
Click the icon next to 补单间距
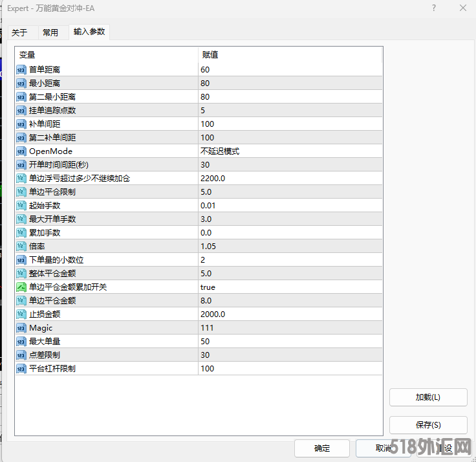(21, 124)
